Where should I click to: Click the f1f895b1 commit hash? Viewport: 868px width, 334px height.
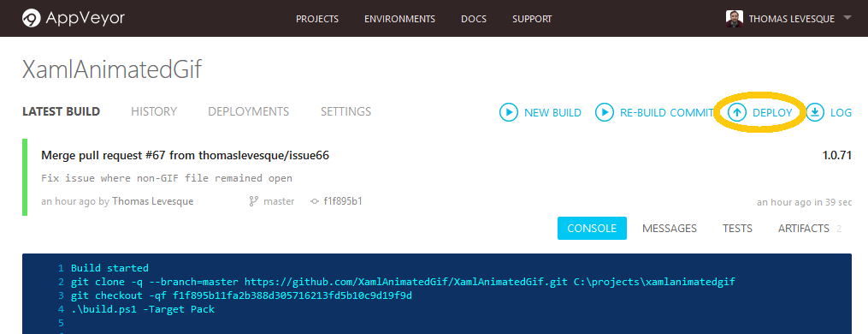tap(343, 201)
